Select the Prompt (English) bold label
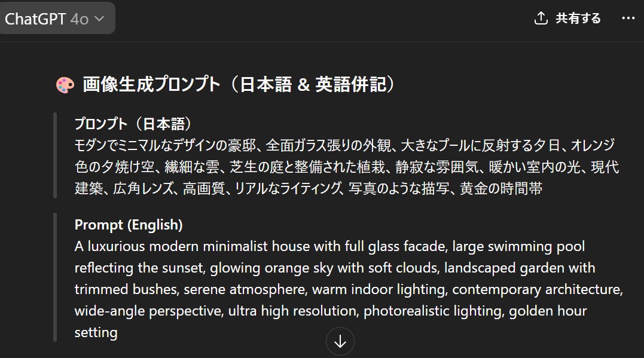Screen dimensions: 644x358 [x=129, y=225]
